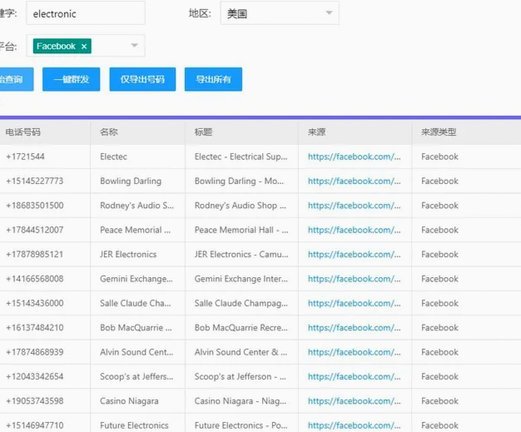Open the facebook link for Gemini Exchange
The image size is (521, 432).
click(x=354, y=279)
